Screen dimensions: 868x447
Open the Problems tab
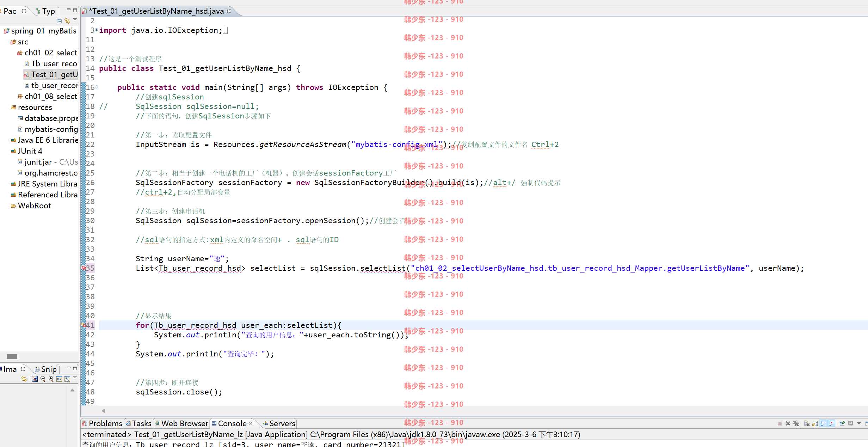tap(102, 424)
